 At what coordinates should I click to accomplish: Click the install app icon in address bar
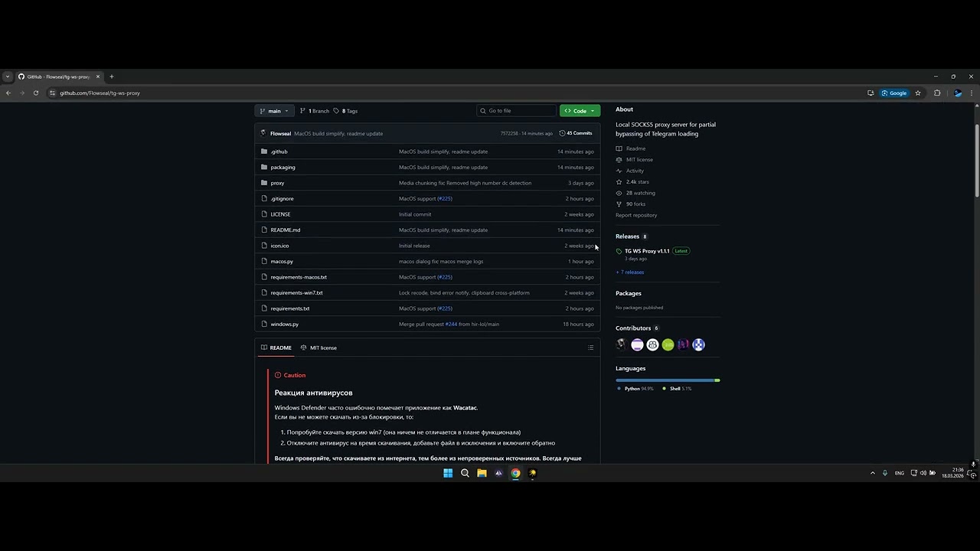[x=871, y=93]
